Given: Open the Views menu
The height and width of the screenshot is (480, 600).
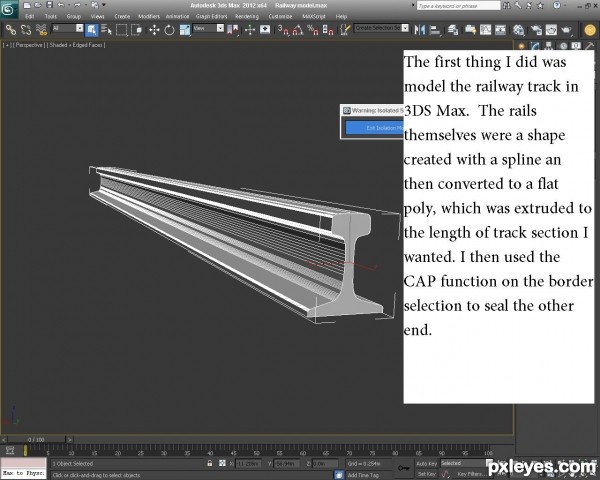Looking at the screenshot, I should (x=97, y=16).
